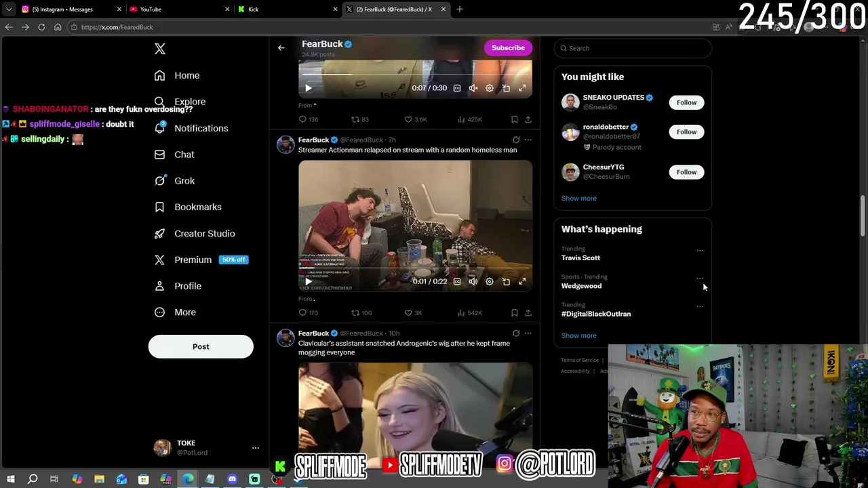The height and width of the screenshot is (488, 868).
Task: Open Home from the X sidebar
Action: pyautogui.click(x=177, y=75)
